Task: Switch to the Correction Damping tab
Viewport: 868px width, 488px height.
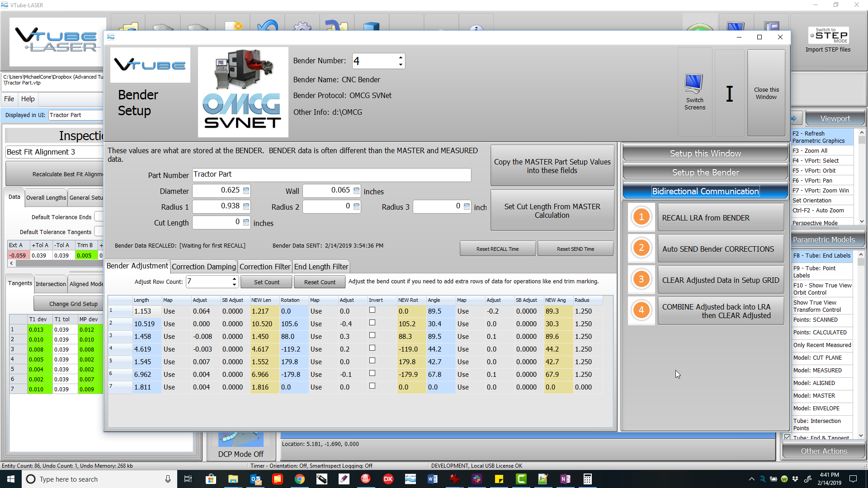Action: tap(203, 267)
